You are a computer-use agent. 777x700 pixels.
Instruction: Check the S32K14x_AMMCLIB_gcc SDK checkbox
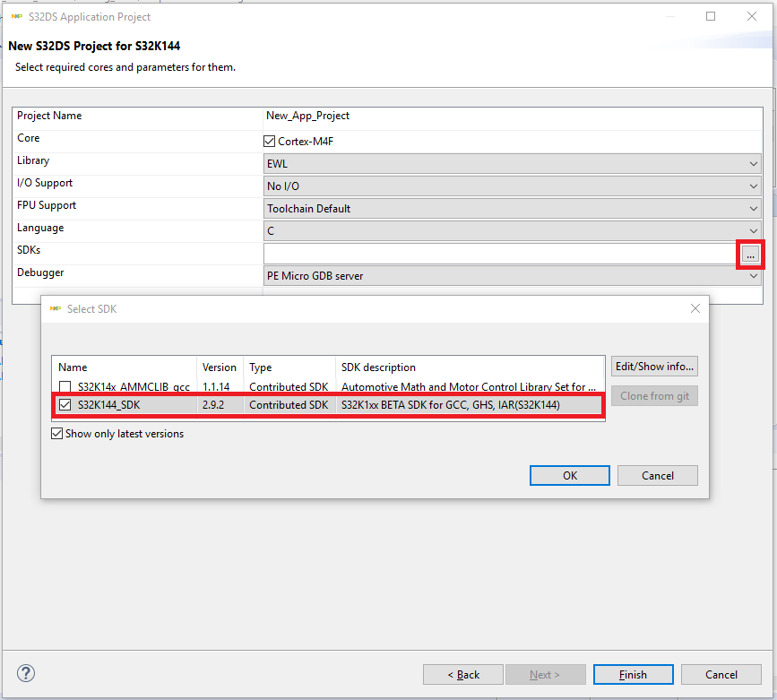point(65,386)
